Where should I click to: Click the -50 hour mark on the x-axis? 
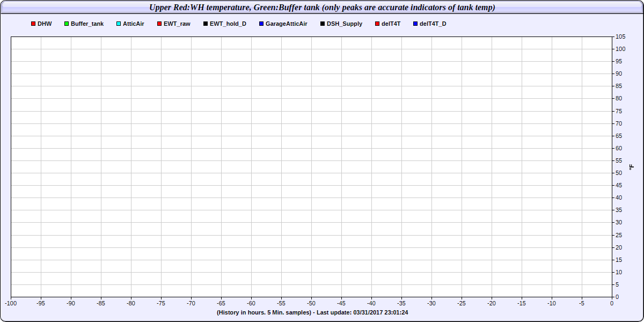pyautogui.click(x=311, y=303)
